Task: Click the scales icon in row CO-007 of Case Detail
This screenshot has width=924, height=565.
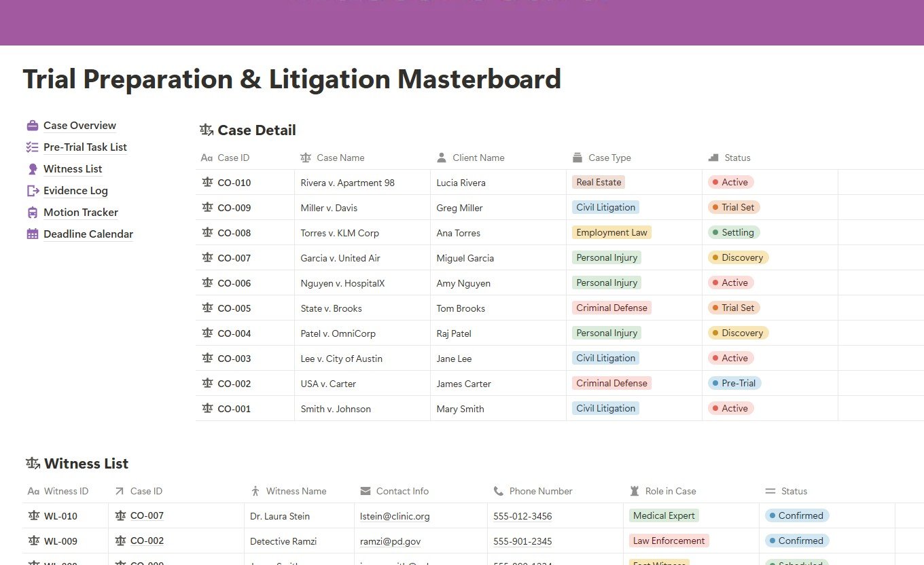Action: point(208,257)
